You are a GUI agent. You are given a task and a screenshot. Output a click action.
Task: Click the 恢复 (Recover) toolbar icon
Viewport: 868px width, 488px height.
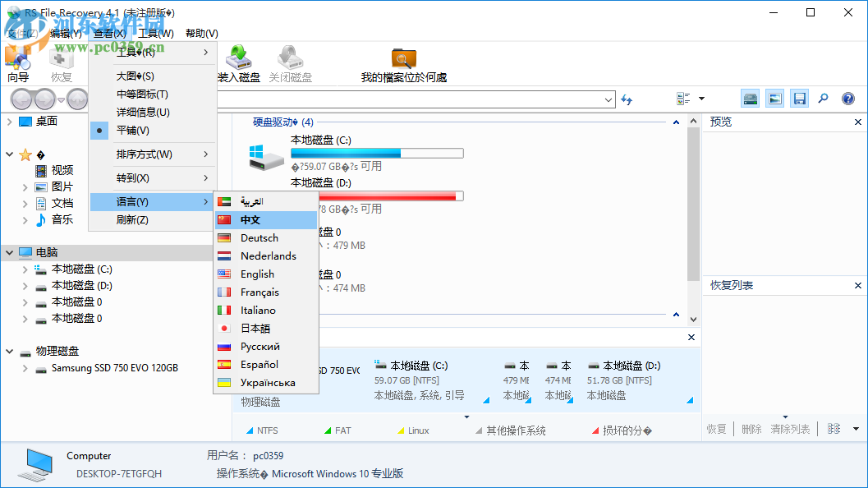coord(62,62)
